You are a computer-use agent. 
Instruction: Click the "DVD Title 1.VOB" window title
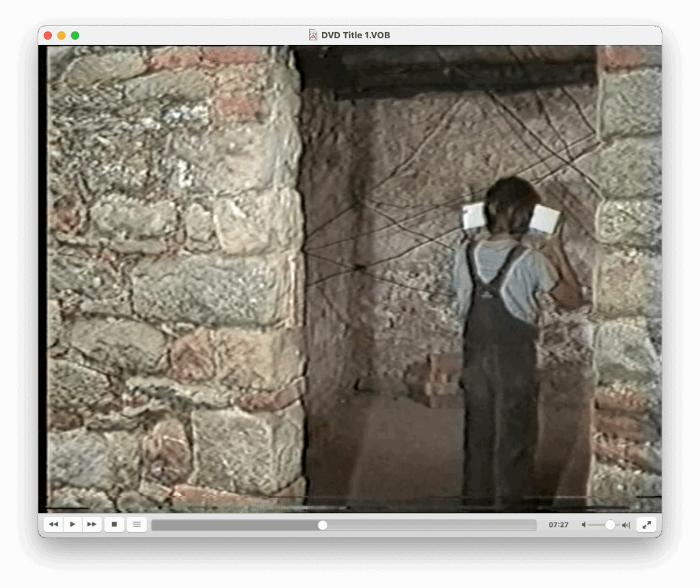[355, 35]
